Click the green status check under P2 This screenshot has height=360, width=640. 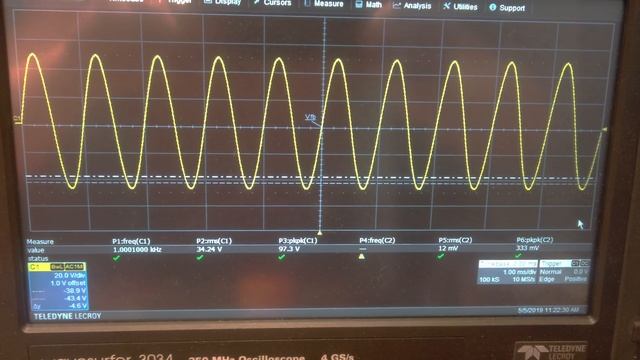(200, 258)
